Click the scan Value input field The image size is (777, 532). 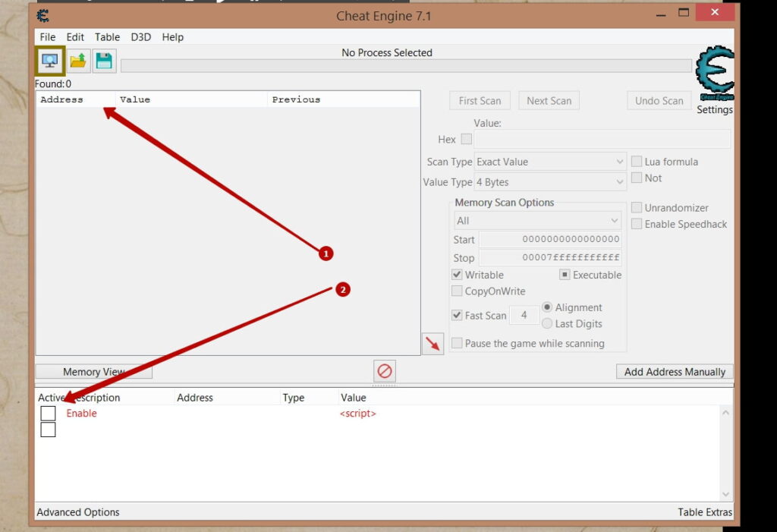pyautogui.click(x=602, y=139)
